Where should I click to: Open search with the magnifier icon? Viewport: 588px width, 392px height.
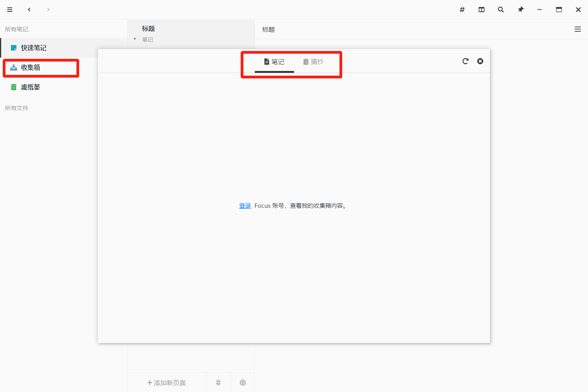[501, 9]
